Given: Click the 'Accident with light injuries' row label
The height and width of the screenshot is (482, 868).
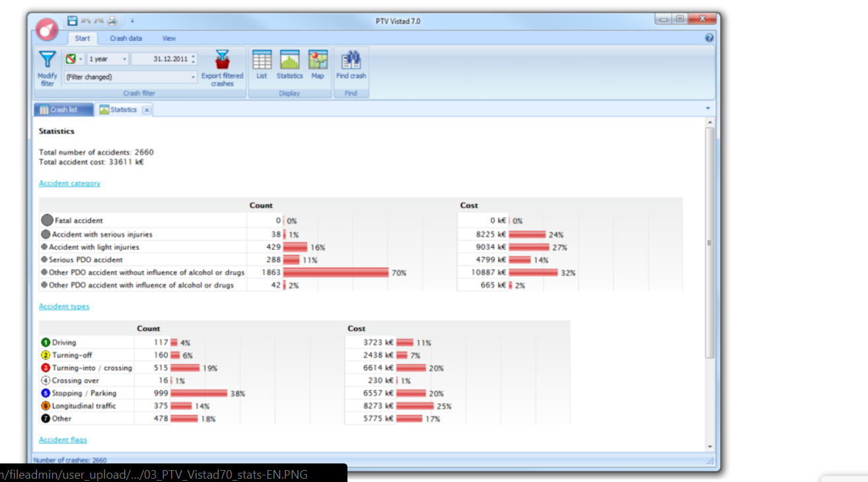Looking at the screenshot, I should point(94,247).
